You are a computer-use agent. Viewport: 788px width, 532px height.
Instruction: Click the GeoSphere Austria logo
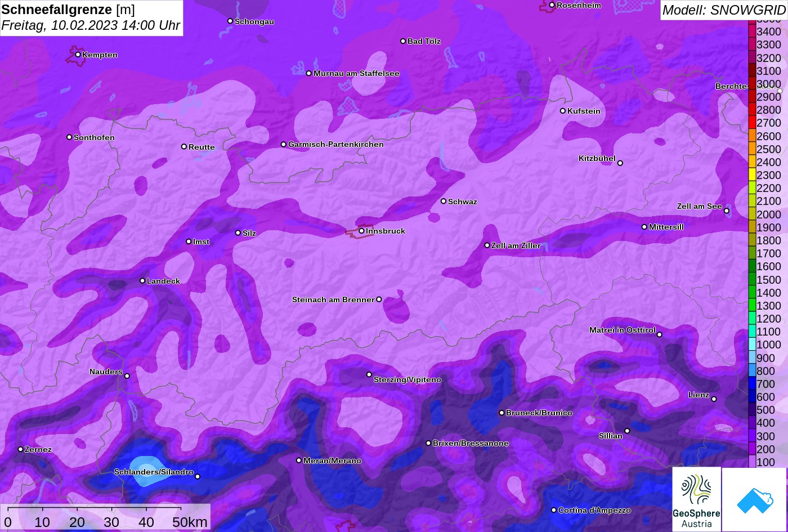point(696,499)
